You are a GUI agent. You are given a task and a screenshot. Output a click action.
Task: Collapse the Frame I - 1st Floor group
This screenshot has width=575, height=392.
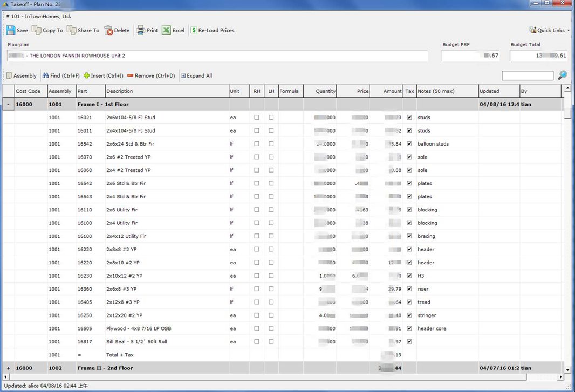click(8, 105)
